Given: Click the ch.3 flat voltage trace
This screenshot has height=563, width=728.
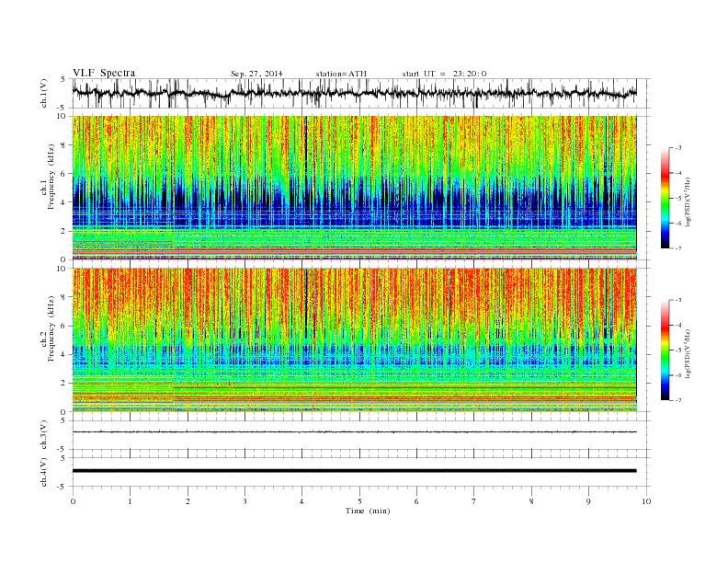Looking at the screenshot, I should point(354,432).
